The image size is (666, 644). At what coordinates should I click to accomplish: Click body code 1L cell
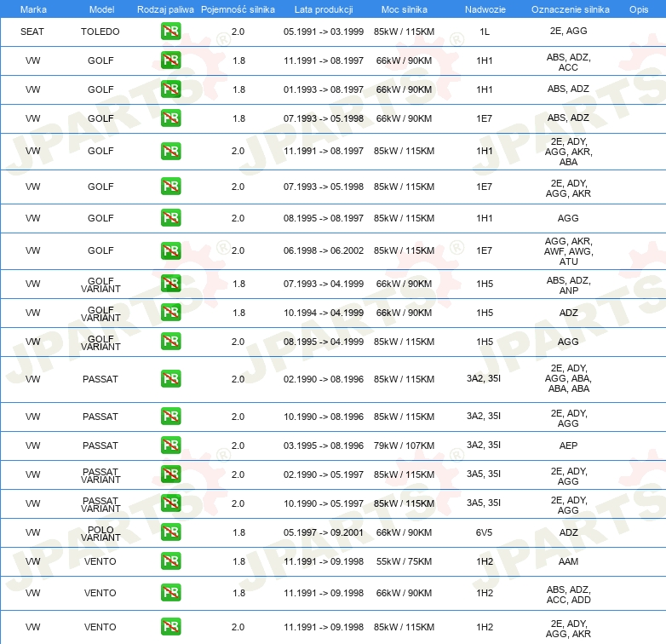tap(485, 32)
